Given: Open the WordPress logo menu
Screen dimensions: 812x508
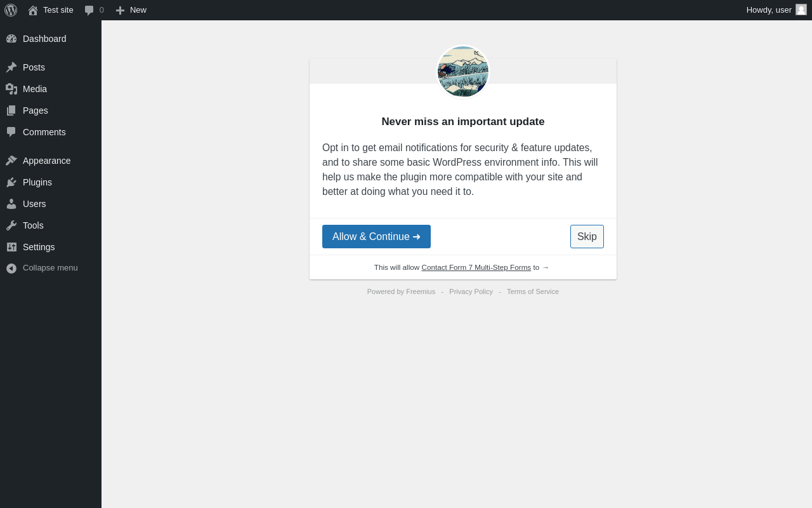Looking at the screenshot, I should click(x=11, y=10).
